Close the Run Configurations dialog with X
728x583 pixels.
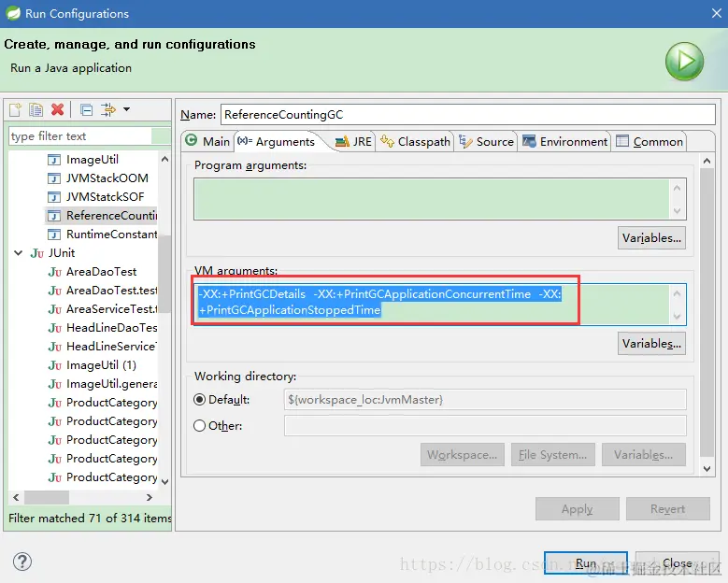pyautogui.click(x=717, y=13)
